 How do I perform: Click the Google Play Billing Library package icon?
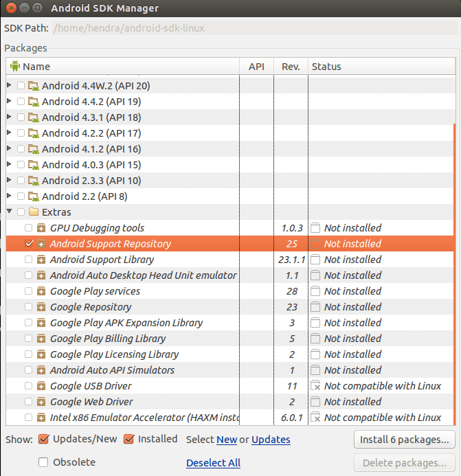click(x=41, y=339)
